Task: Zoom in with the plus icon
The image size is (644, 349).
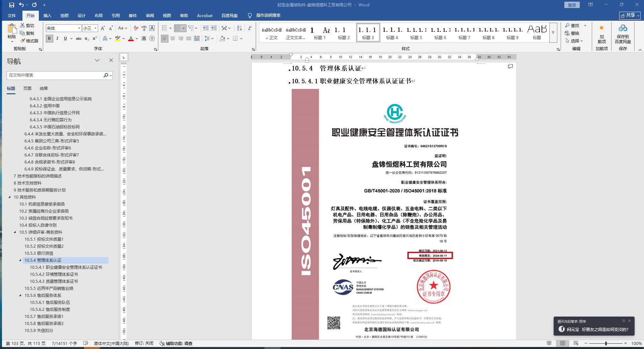Action: 625,343
